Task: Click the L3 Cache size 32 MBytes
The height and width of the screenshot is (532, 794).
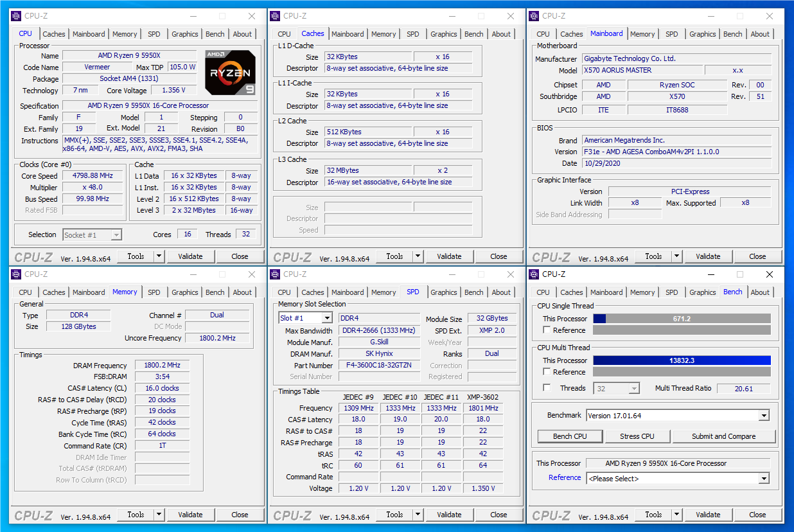Action: 368,170
